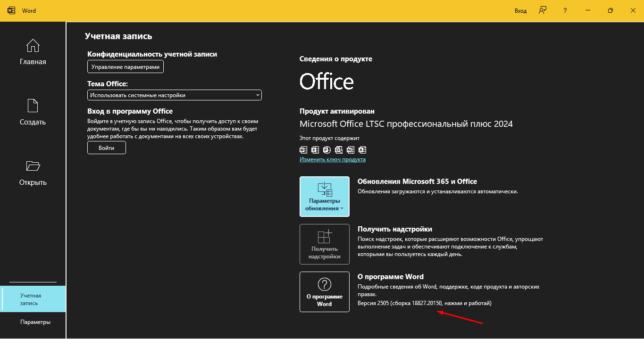Close the Word window
The image size is (644, 339).
pyautogui.click(x=633, y=11)
